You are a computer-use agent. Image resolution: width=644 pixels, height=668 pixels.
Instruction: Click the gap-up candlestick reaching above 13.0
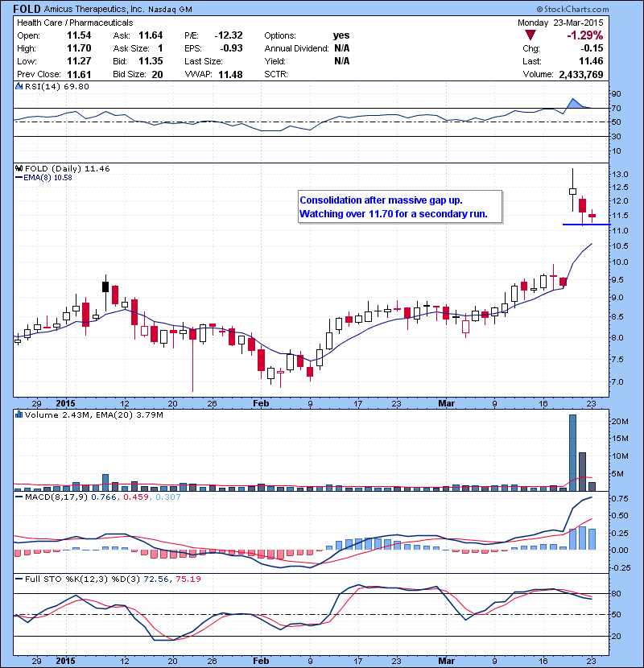[x=572, y=190]
